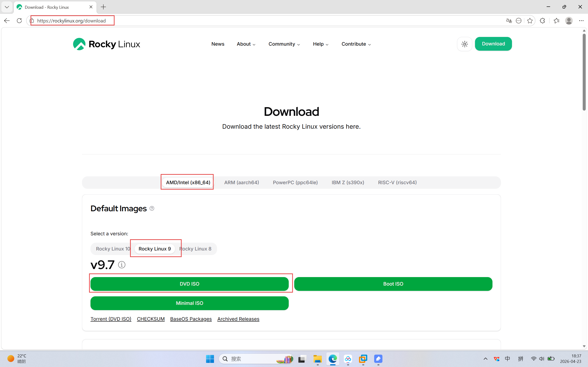Screen dimensions: 588x367
Task: Click the Rocky Linux logo
Action: 106,44
